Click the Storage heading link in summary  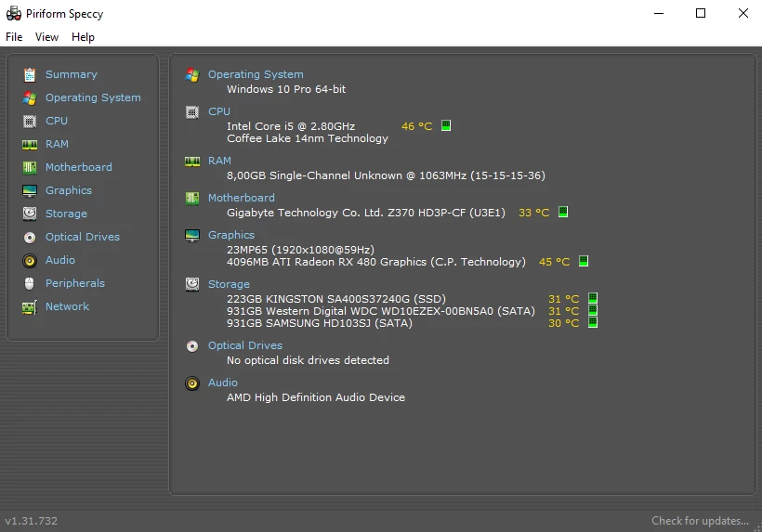(x=229, y=284)
